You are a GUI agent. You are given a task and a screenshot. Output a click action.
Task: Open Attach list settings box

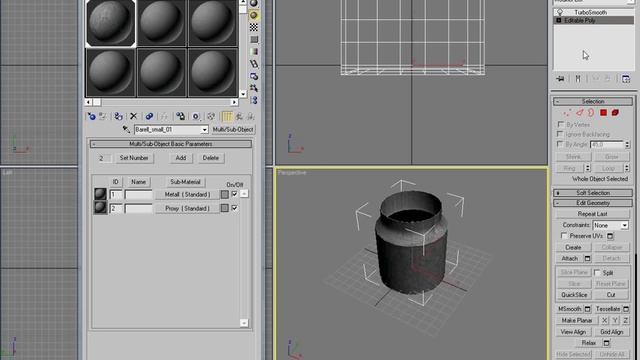tap(587, 258)
